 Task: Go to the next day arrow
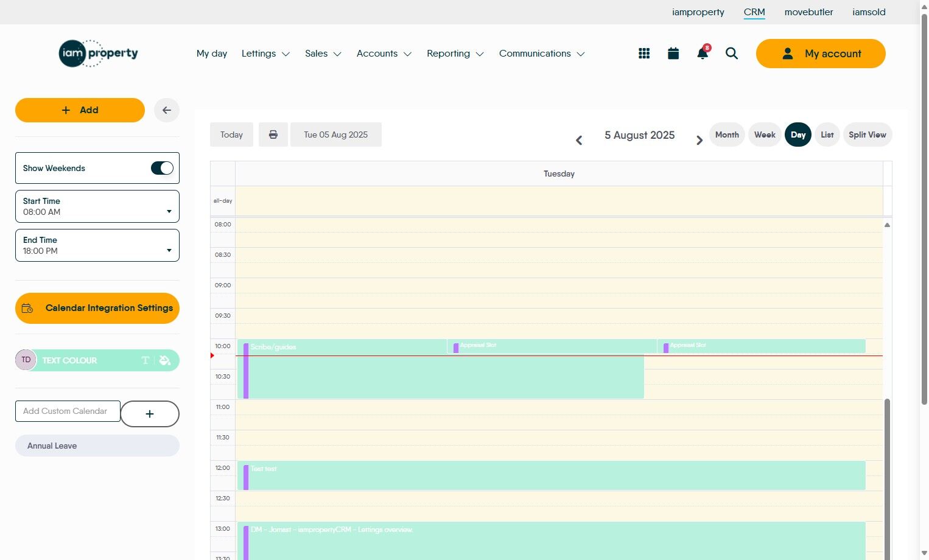(x=699, y=140)
